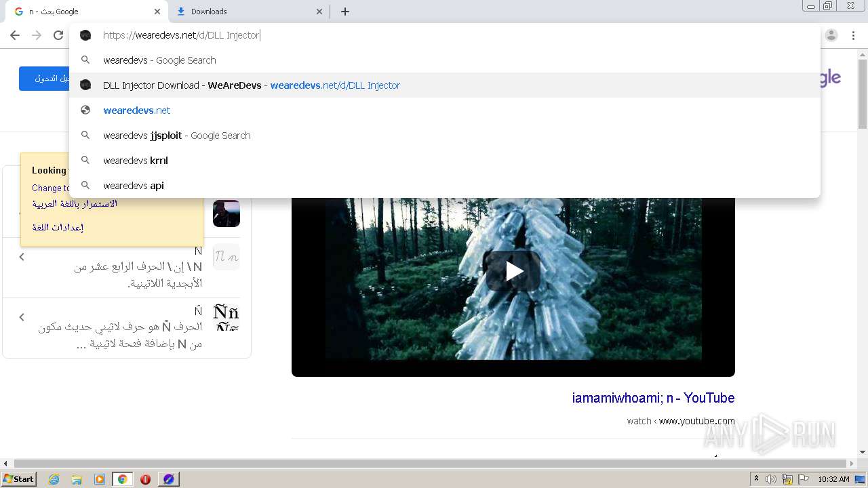Image resolution: width=868 pixels, height=488 pixels.
Task: Click the horizontal page scrollbar
Action: (431, 464)
